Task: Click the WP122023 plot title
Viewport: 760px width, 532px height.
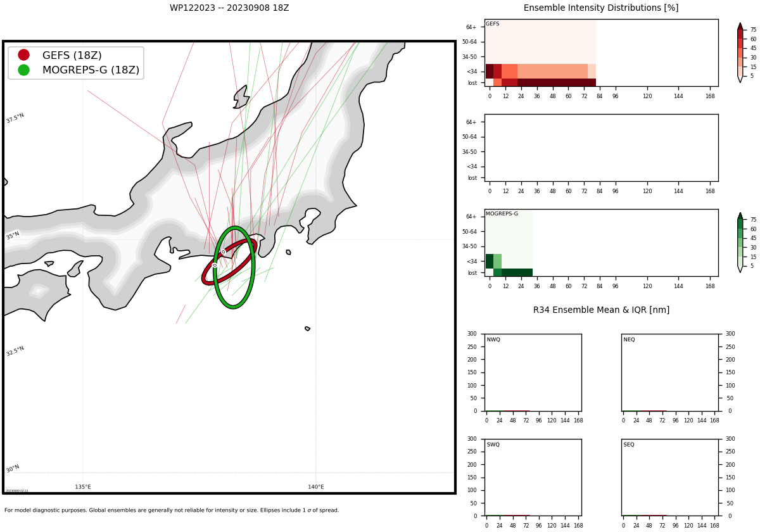Action: (229, 8)
